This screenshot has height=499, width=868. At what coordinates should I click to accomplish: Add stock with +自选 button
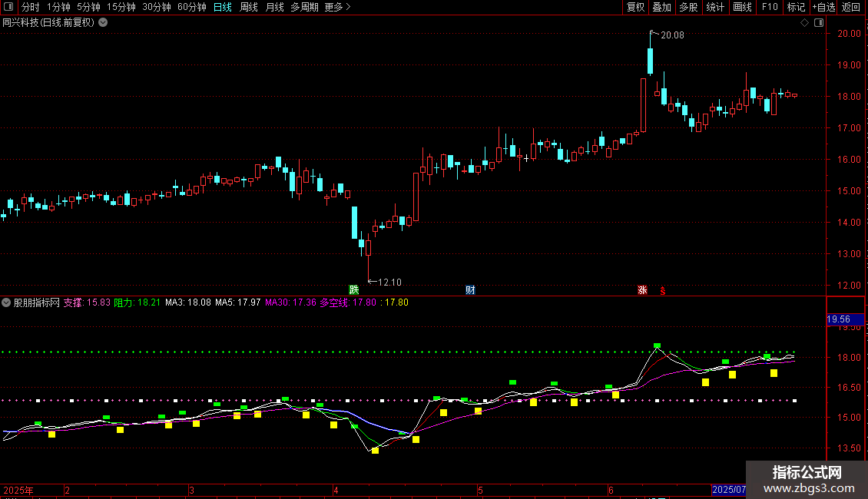tap(823, 7)
